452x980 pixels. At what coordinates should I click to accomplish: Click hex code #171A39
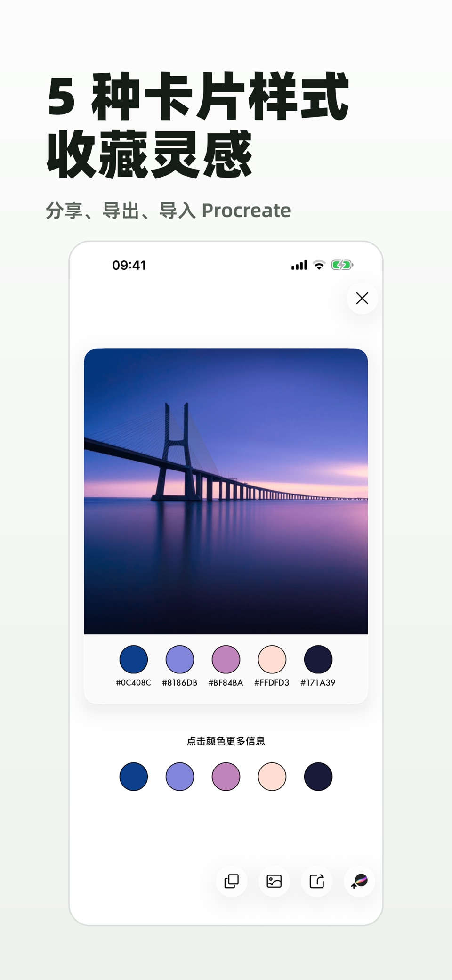point(318,682)
